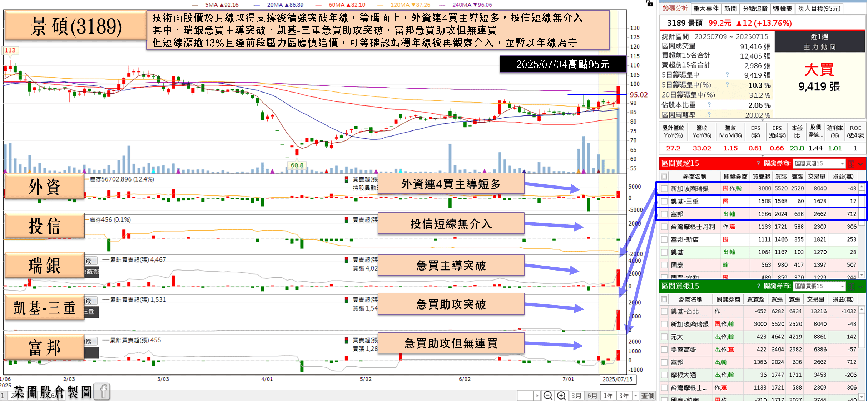The image size is (868, 411).
Task: Zoom out the chart with minus magnifier
Action: 548,396
